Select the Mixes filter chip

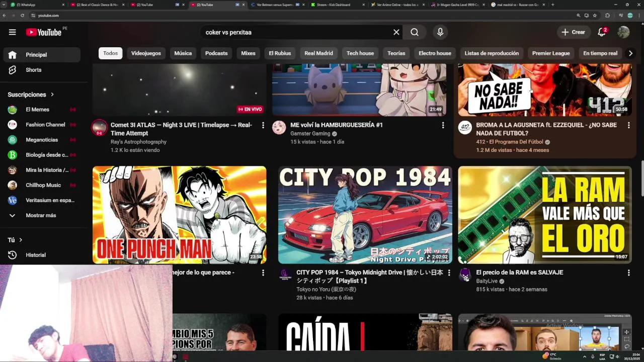pyautogui.click(x=248, y=53)
